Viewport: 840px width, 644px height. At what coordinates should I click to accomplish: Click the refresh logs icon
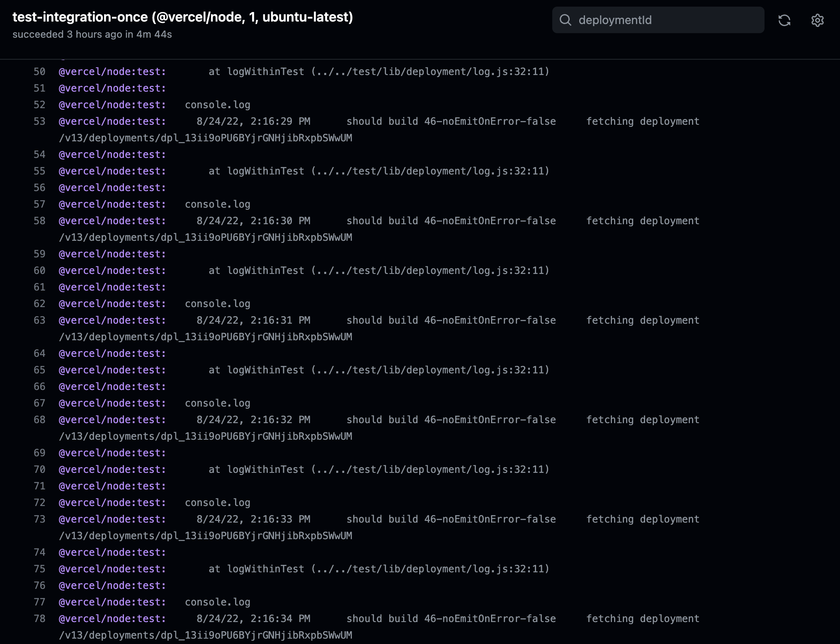pos(784,20)
